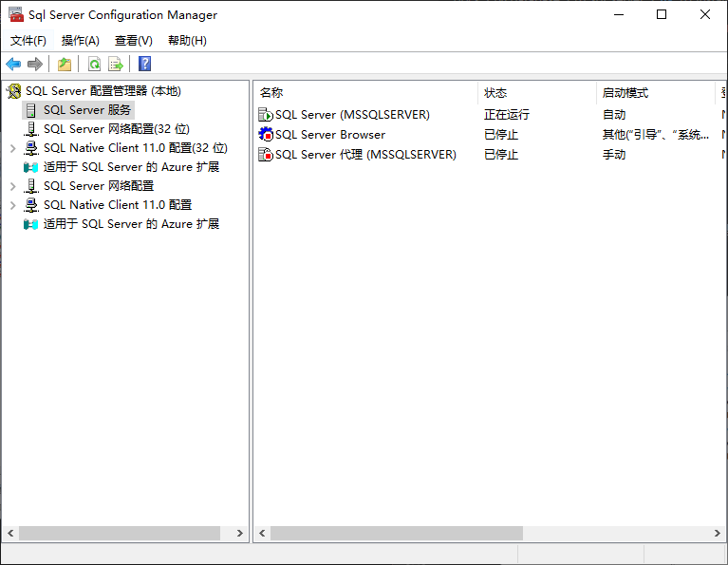Expand the SQL Server 网络配置 node
Image resolution: width=728 pixels, height=565 pixels.
12,186
